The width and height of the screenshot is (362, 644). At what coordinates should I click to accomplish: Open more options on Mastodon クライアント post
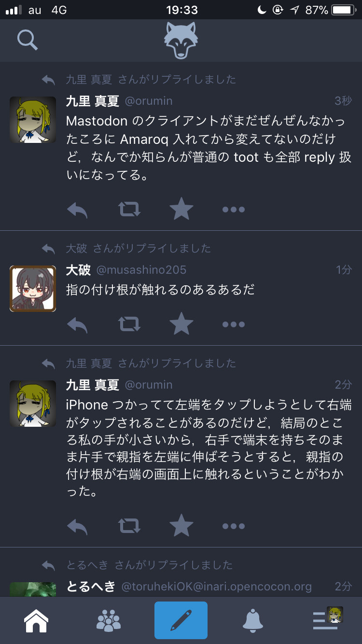[234, 210]
